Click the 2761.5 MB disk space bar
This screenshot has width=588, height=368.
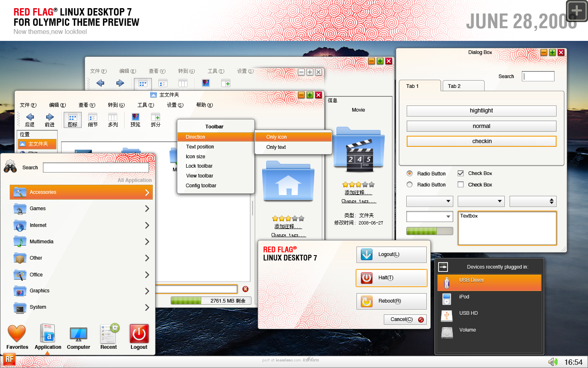(x=211, y=301)
